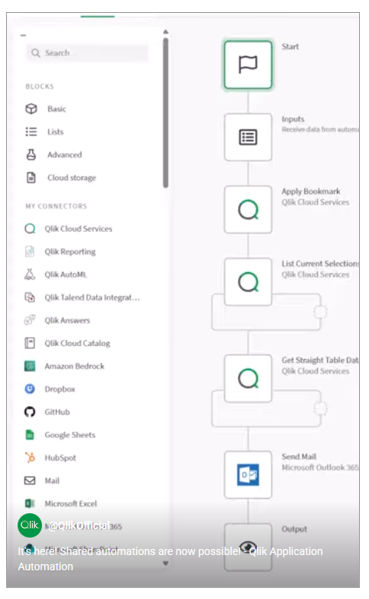This screenshot has height=599, width=369.
Task: Select Mail connector envelope icon
Action: coord(30,481)
